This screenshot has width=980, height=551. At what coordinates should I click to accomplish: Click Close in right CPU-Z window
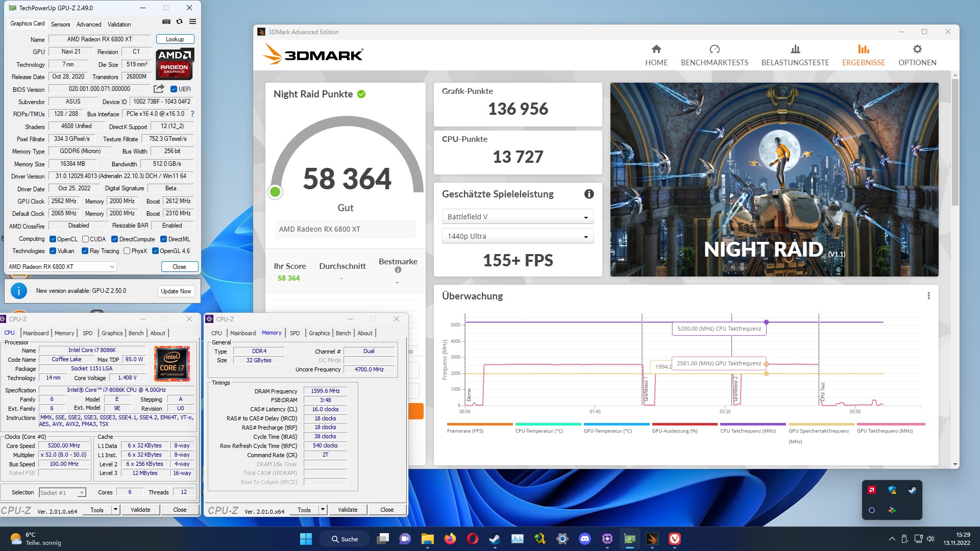point(387,509)
